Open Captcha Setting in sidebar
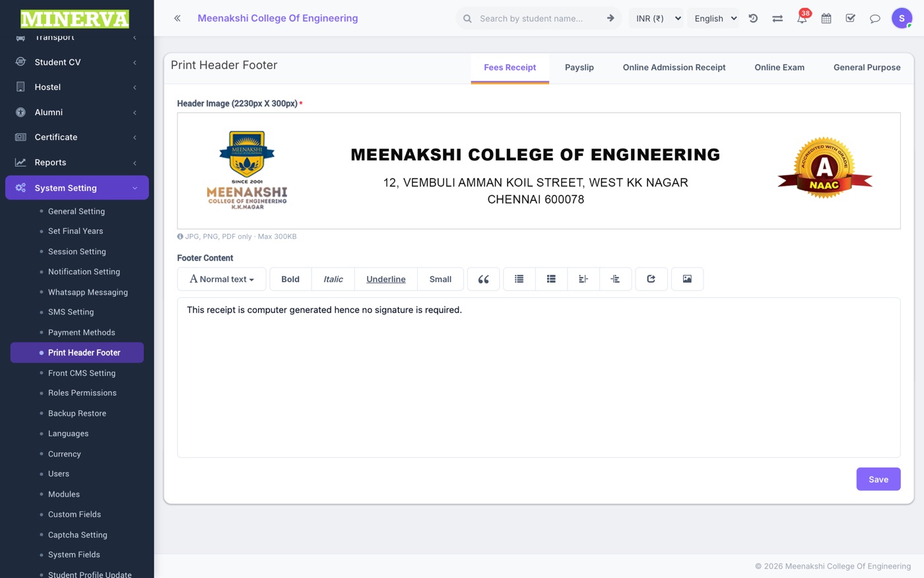 [x=77, y=535]
